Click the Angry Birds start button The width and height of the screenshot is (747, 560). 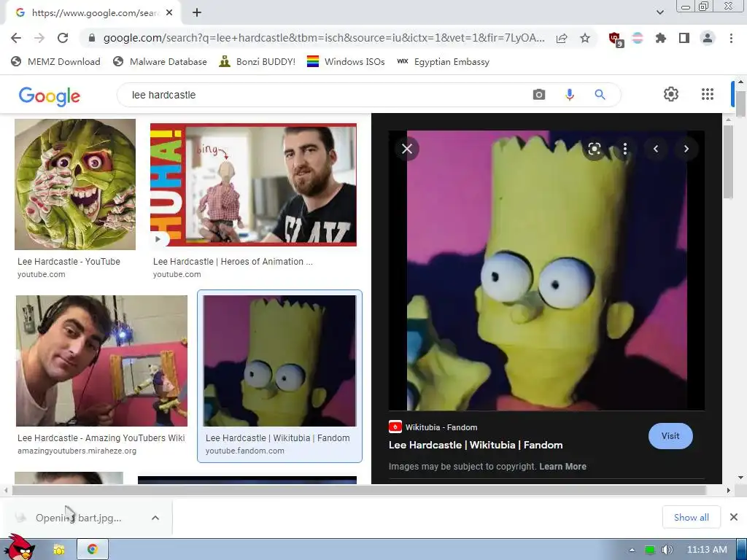[19, 548]
